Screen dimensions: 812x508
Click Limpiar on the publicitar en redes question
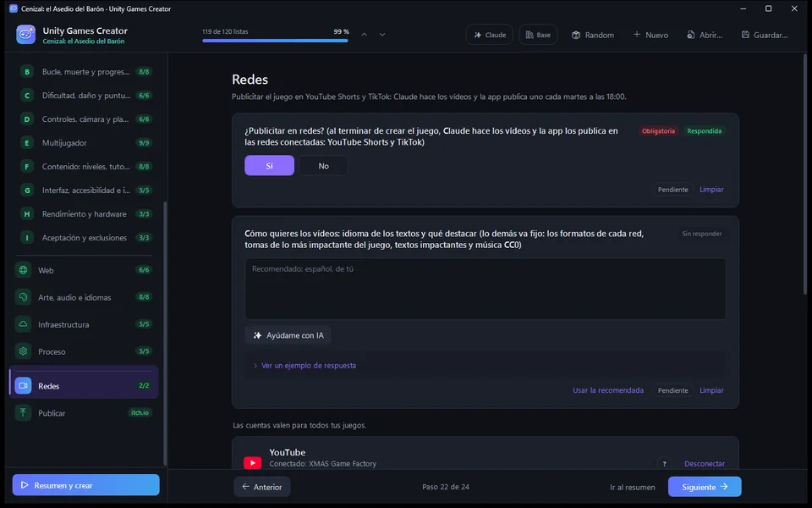click(711, 190)
